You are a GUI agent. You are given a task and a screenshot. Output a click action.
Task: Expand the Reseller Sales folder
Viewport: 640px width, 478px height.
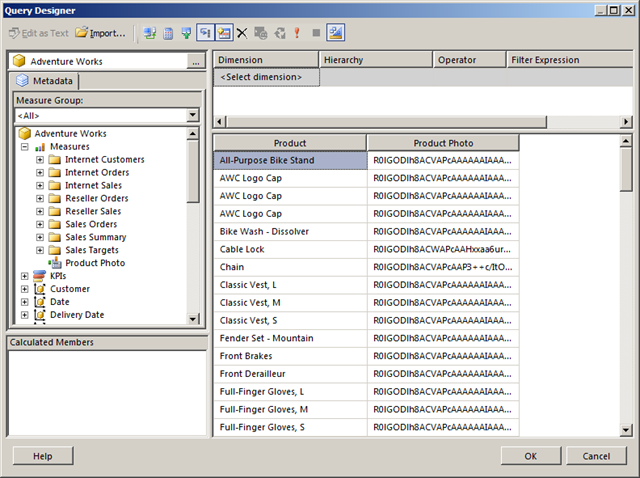[40, 211]
